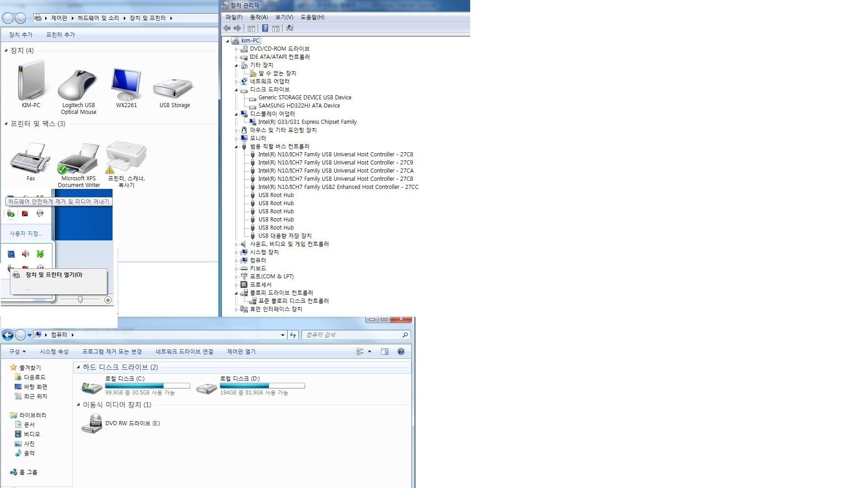This screenshot has width=868, height=488.
Task: Click the 사용자 지정... link
Action: click(26, 234)
